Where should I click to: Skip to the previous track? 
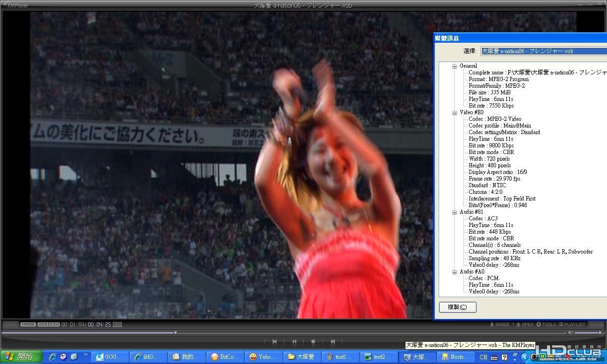(x=275, y=341)
